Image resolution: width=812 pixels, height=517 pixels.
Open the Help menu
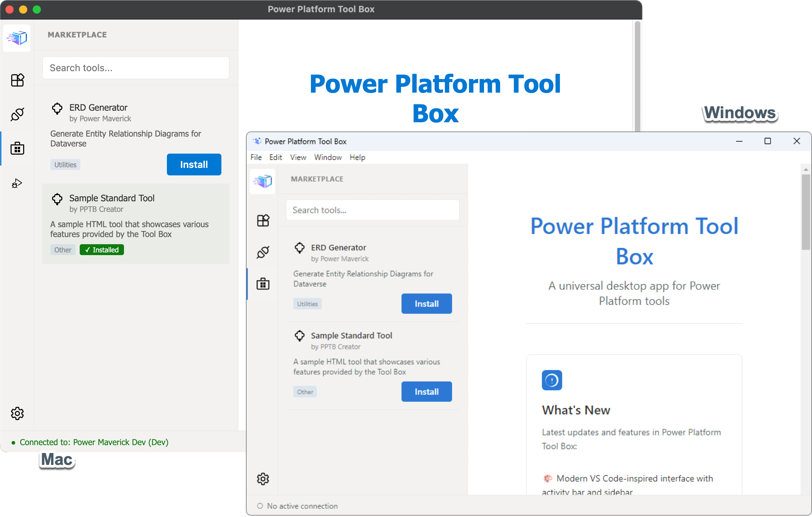[357, 157]
